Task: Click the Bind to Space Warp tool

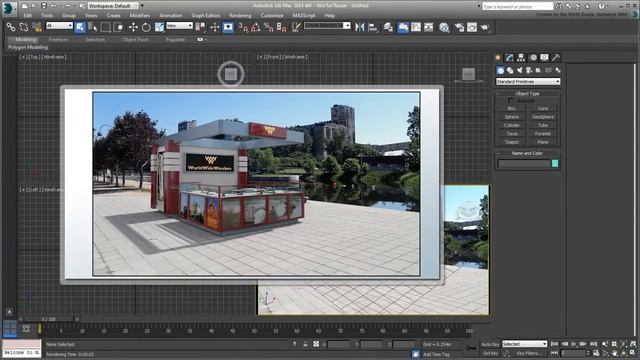Action: [x=37, y=27]
